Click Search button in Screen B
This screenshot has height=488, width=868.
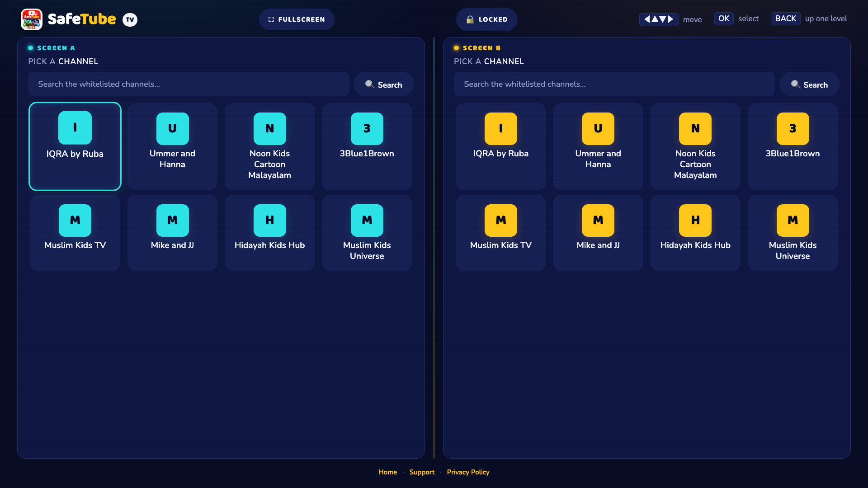[810, 84]
